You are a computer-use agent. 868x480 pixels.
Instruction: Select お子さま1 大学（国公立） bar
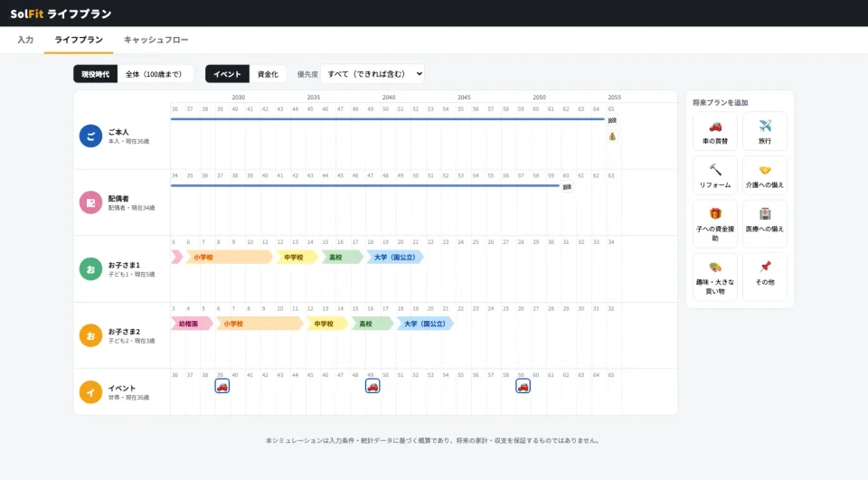point(395,257)
